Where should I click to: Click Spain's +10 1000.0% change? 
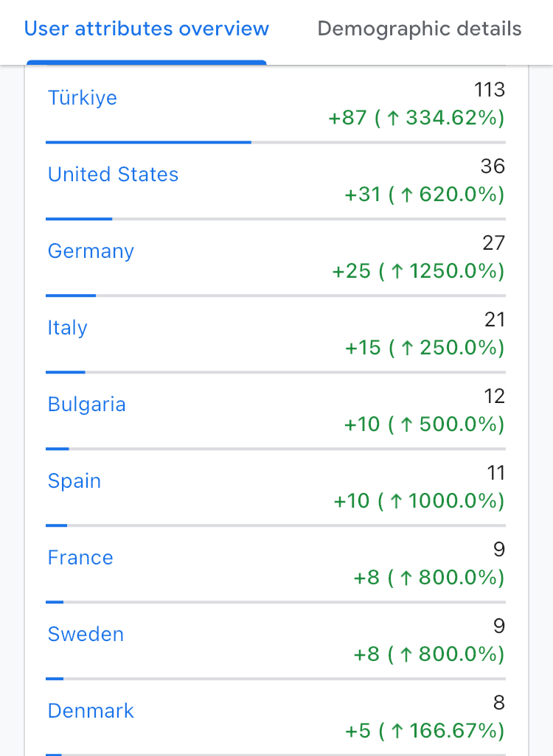point(419,502)
